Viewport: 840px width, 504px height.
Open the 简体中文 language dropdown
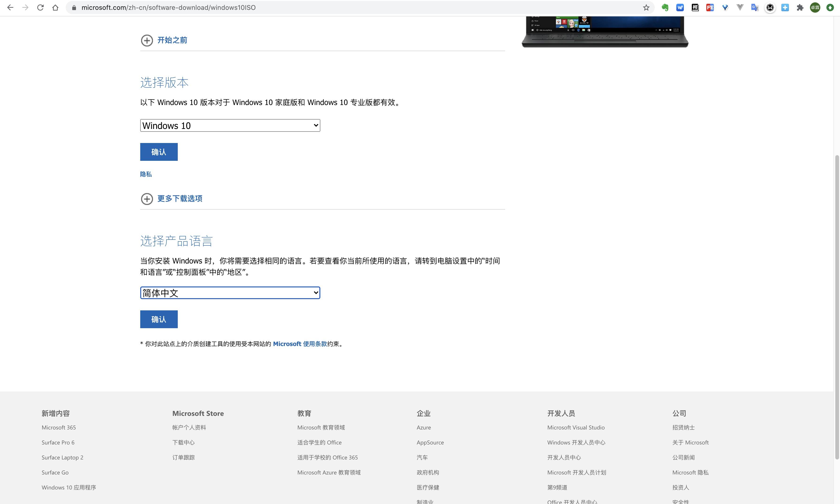coord(230,293)
